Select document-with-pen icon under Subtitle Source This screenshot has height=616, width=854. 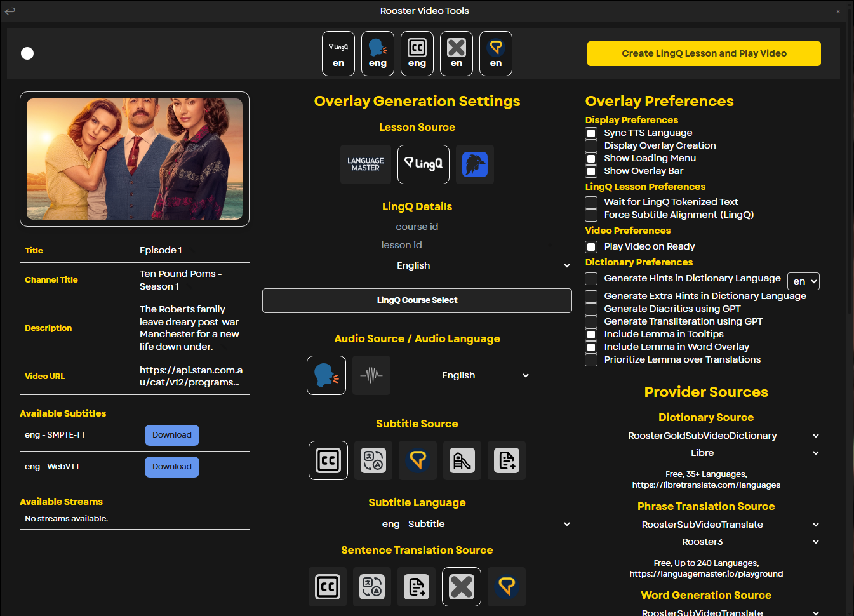[462, 460]
